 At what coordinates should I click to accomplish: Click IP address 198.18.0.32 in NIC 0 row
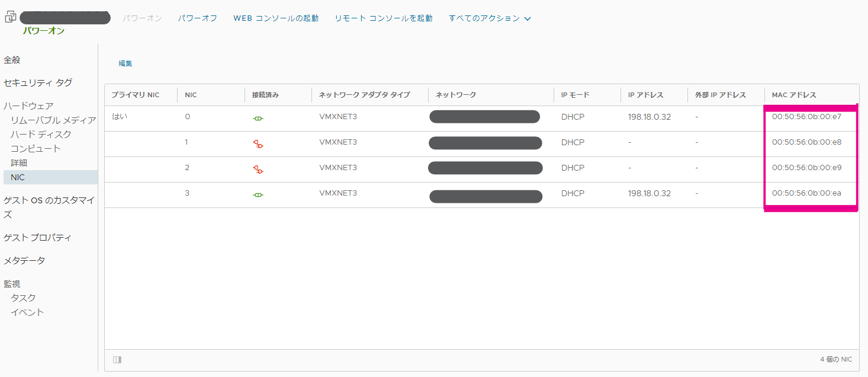(x=650, y=117)
